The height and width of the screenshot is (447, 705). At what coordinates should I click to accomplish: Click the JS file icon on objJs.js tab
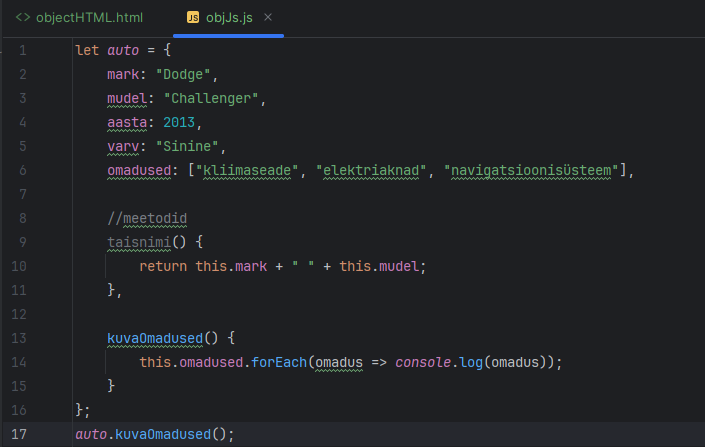point(193,18)
